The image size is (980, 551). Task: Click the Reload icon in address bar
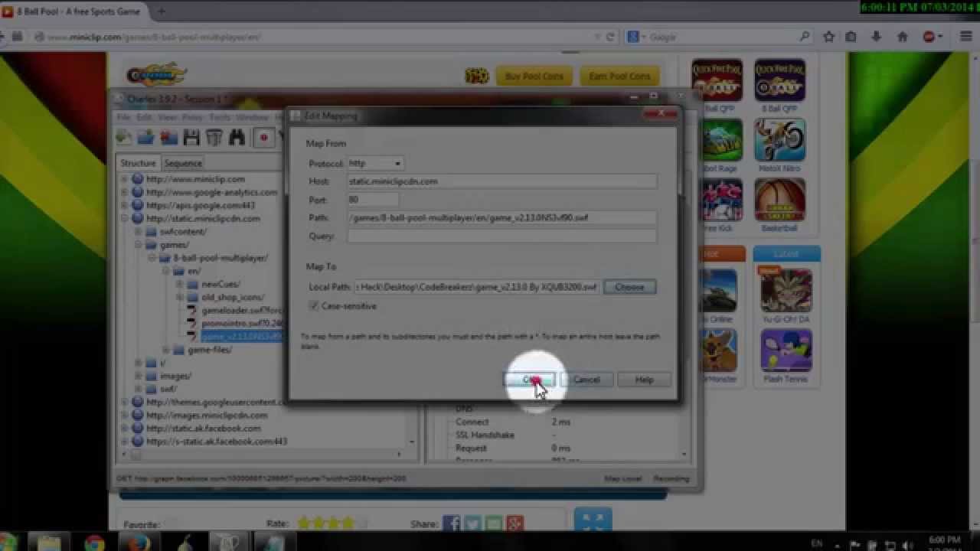[x=610, y=37]
